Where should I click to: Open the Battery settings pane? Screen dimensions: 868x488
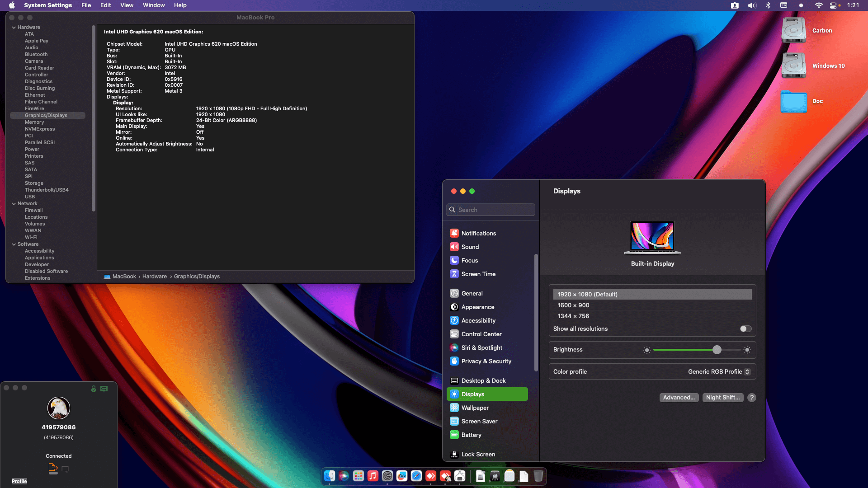click(x=471, y=435)
